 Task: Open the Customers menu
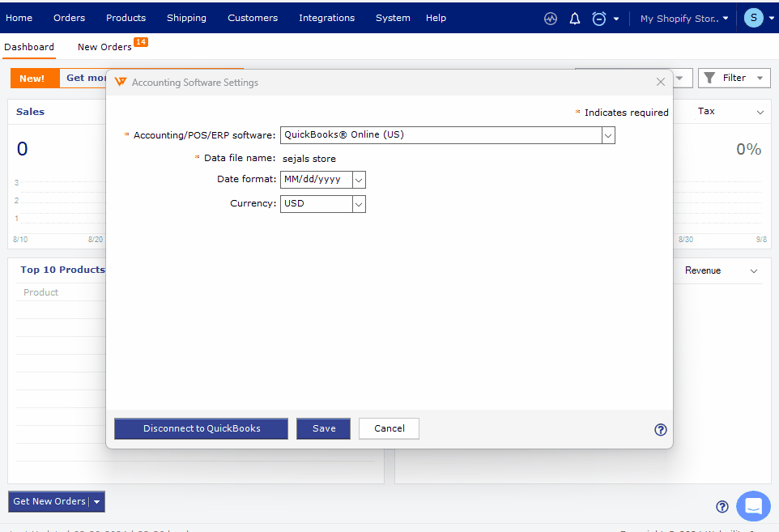[253, 18]
